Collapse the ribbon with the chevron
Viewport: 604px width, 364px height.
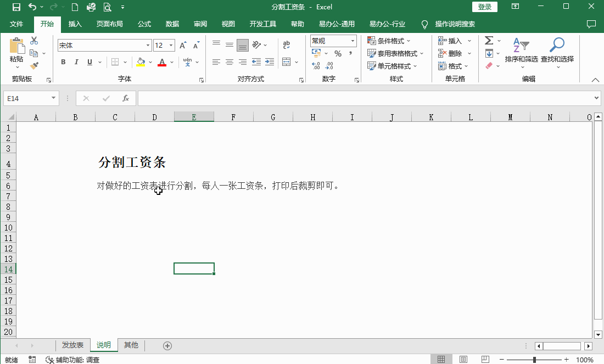(595, 80)
